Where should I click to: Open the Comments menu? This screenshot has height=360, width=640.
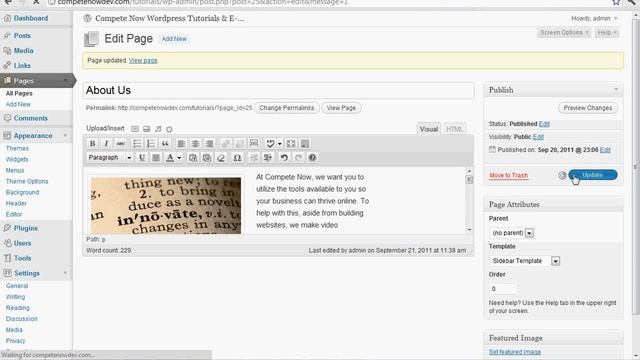pyautogui.click(x=31, y=118)
